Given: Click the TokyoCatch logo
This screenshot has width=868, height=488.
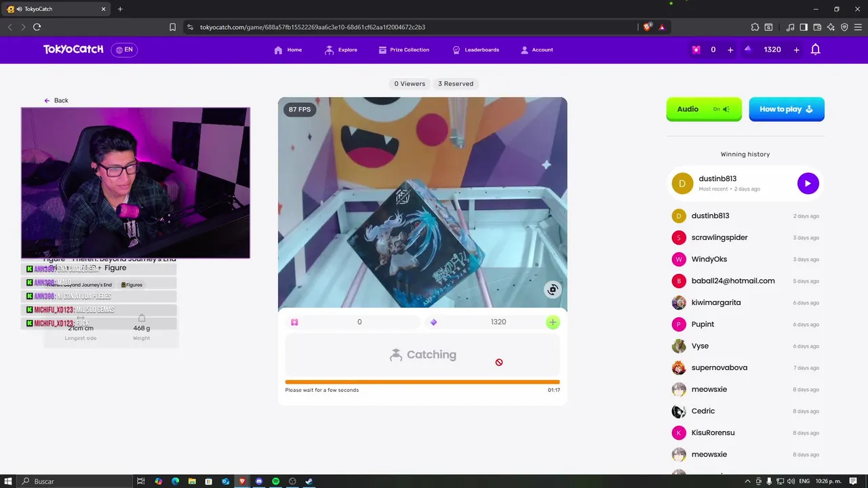Looking at the screenshot, I should pos(73,49).
